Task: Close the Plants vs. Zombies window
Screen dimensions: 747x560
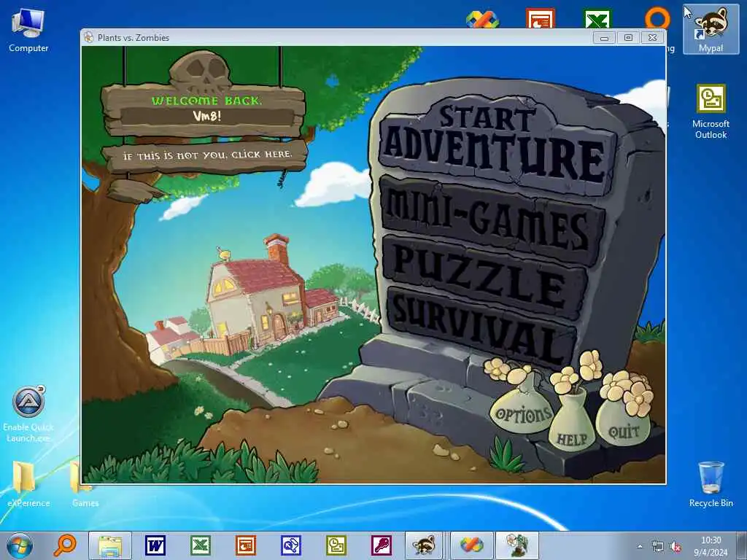Action: click(x=652, y=38)
